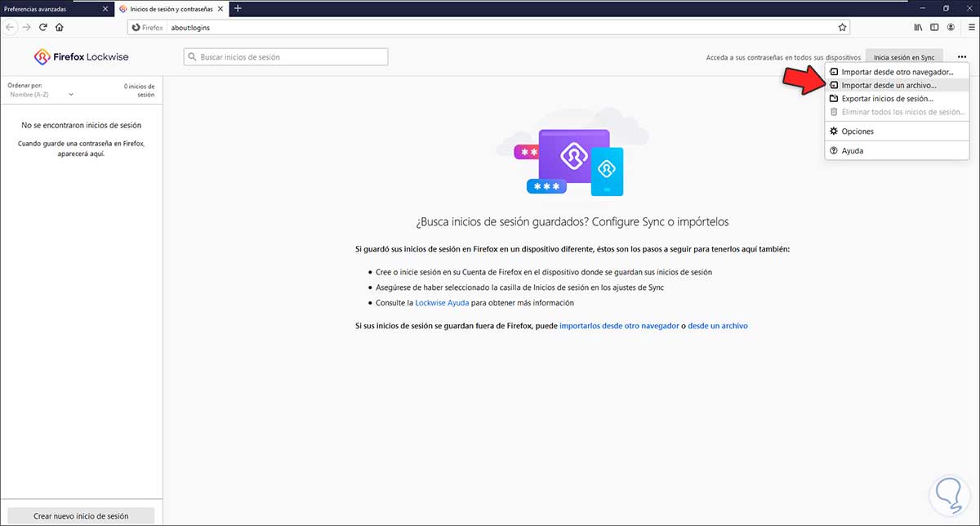
Task: Click the Firefox Lockwise logo
Action: (x=81, y=57)
